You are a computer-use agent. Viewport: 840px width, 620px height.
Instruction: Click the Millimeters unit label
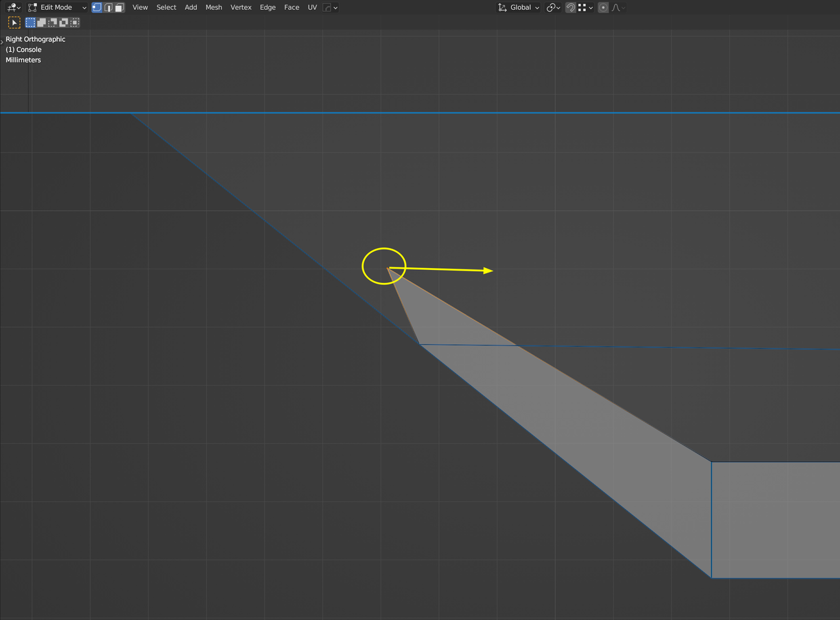click(23, 60)
